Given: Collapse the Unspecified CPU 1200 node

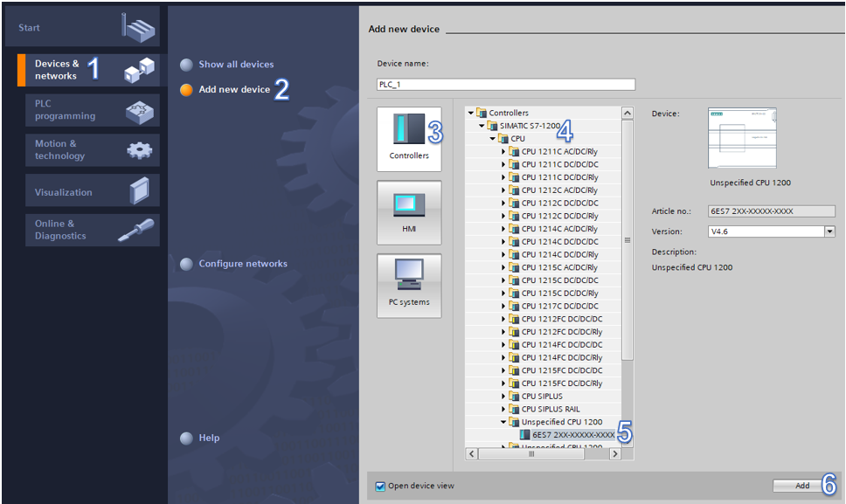Looking at the screenshot, I should click(503, 422).
